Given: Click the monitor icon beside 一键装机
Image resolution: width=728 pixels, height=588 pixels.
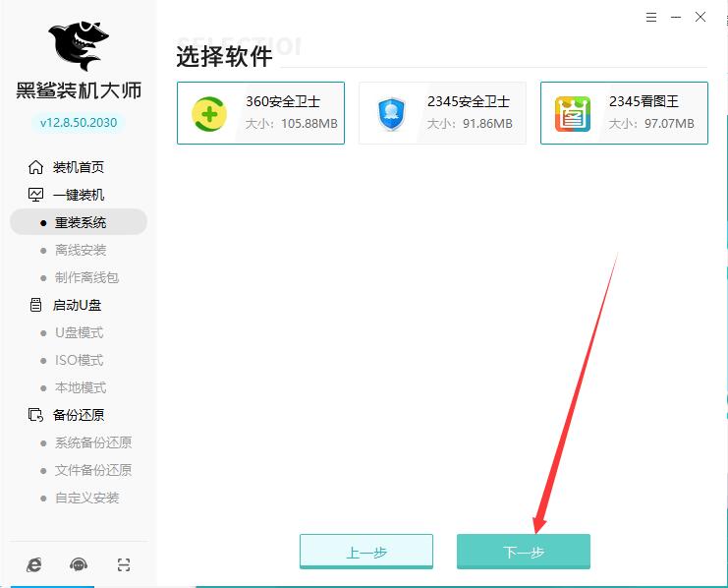Looking at the screenshot, I should 35,195.
